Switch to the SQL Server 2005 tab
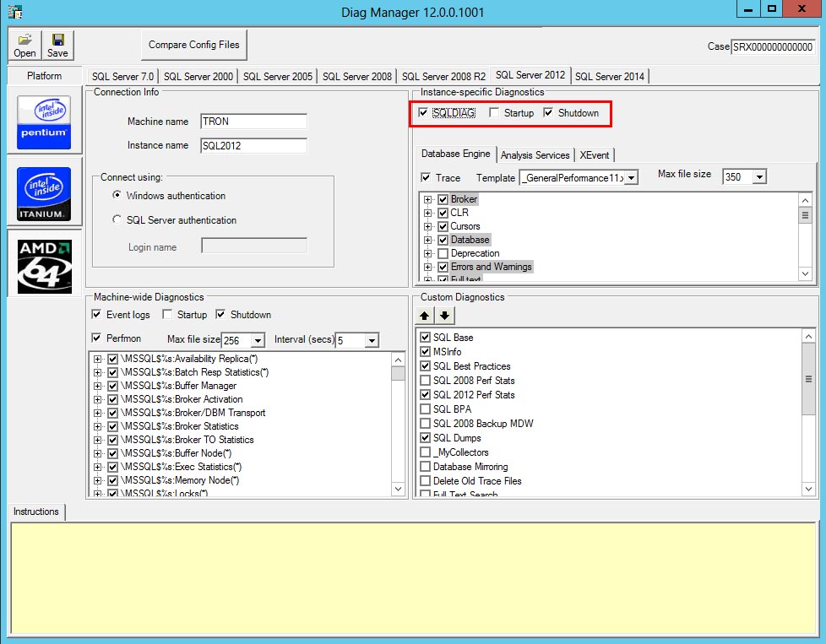Image resolution: width=826 pixels, height=644 pixels. pyautogui.click(x=278, y=76)
